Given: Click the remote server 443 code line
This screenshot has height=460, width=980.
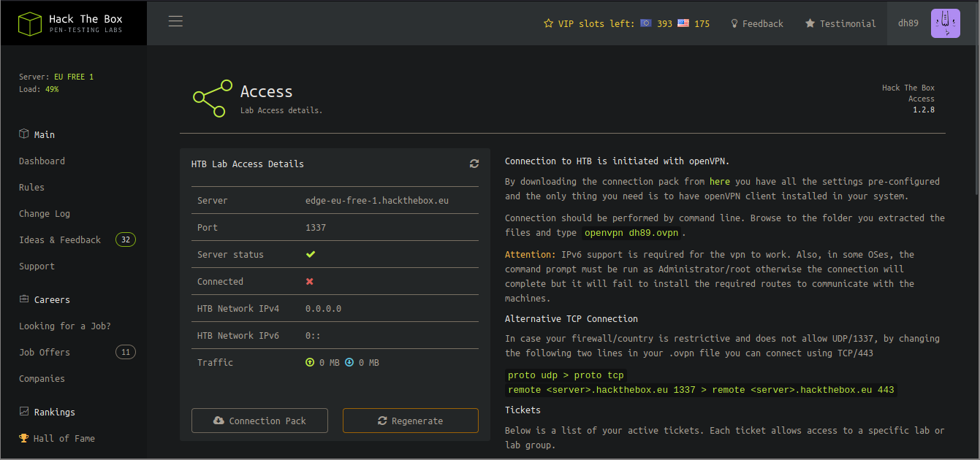Looking at the screenshot, I should pos(701,390).
